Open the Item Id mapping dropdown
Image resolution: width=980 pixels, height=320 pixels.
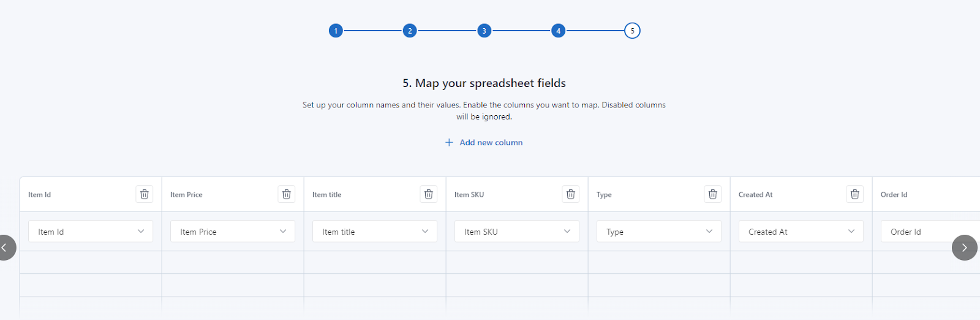point(91,232)
